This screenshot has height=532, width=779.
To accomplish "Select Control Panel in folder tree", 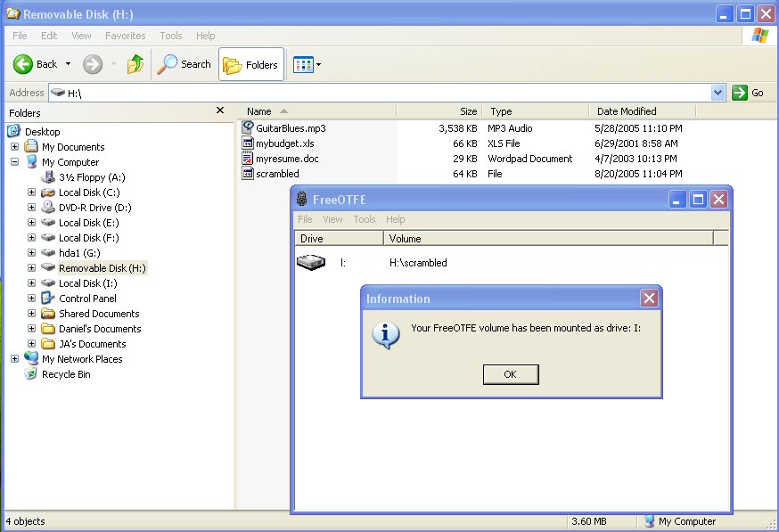I will pos(87,299).
